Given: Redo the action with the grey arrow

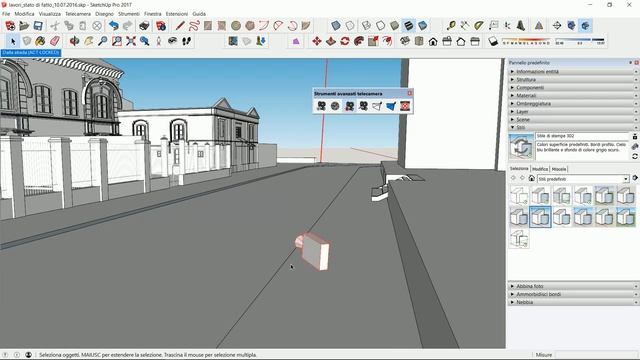Looking at the screenshot, I should click(x=127, y=26).
